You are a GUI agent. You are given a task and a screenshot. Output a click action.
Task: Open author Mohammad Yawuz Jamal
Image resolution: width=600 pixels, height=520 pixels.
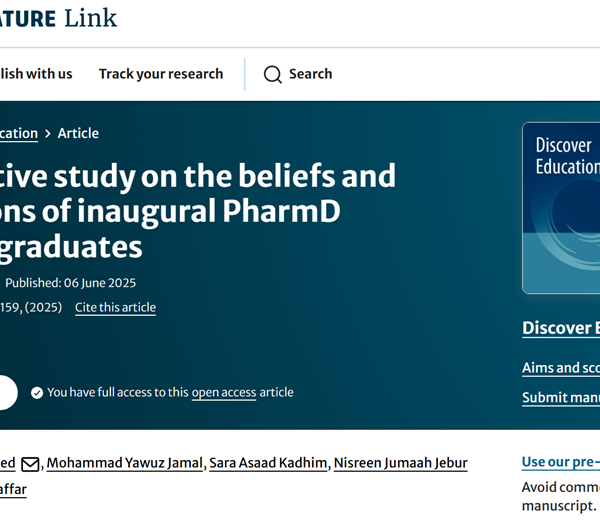(x=125, y=463)
